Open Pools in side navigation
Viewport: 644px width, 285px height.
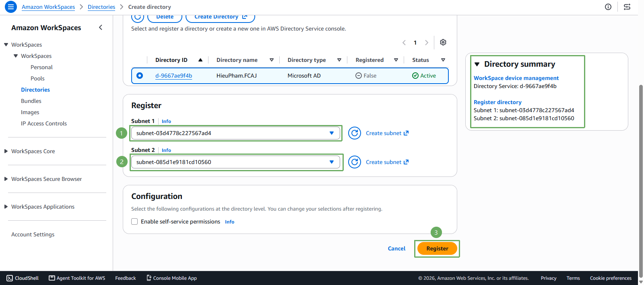(37, 78)
